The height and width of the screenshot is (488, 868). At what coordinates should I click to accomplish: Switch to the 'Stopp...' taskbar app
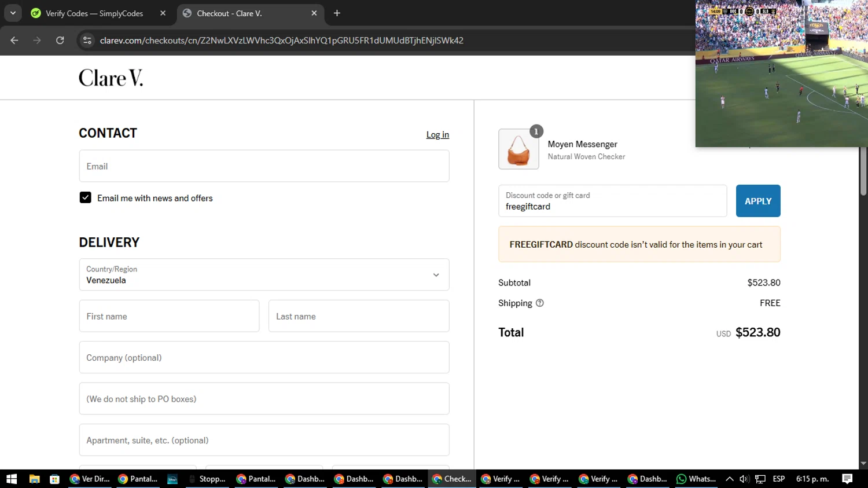pos(207,479)
